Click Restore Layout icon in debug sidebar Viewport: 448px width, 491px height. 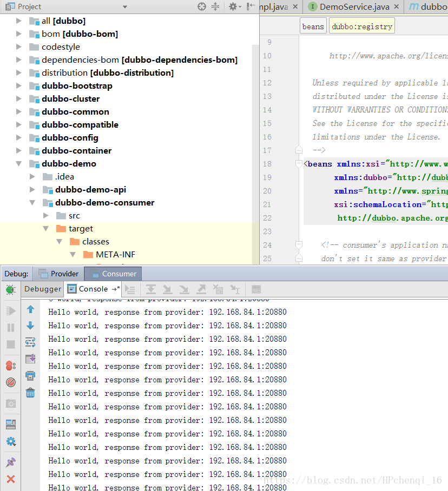point(11,424)
